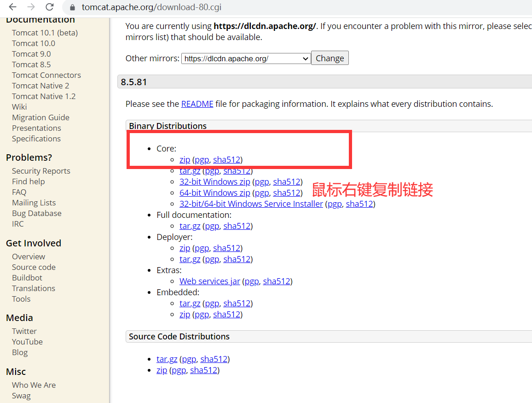Screen dimensions: 532x403
Task: Open Web services jar sha512 link
Action: (x=277, y=281)
